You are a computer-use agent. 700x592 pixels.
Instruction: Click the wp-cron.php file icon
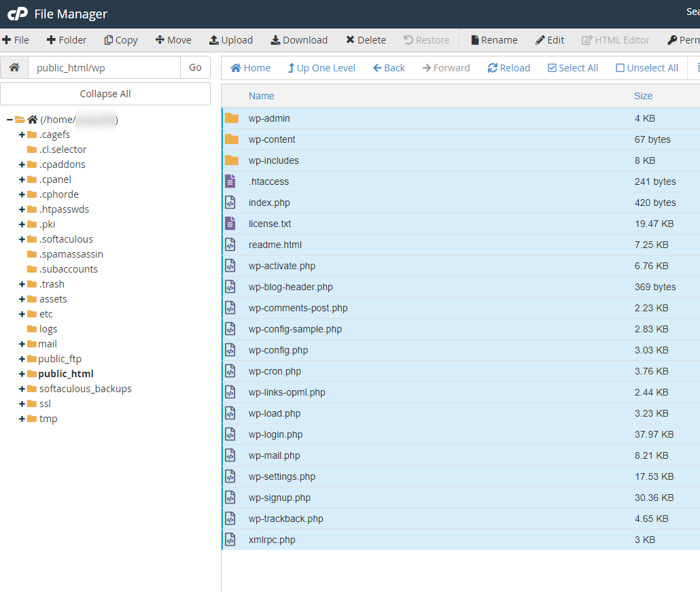pyautogui.click(x=230, y=371)
